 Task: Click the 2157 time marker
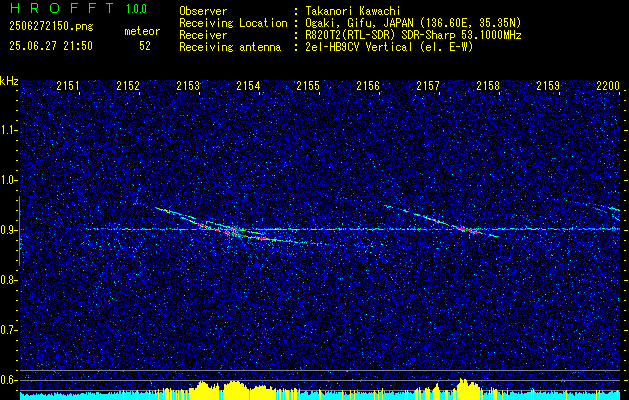pyautogui.click(x=428, y=86)
